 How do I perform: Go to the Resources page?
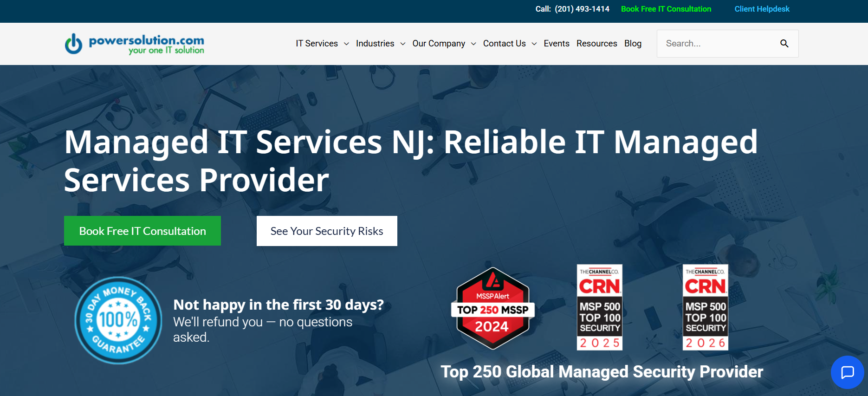tap(596, 43)
